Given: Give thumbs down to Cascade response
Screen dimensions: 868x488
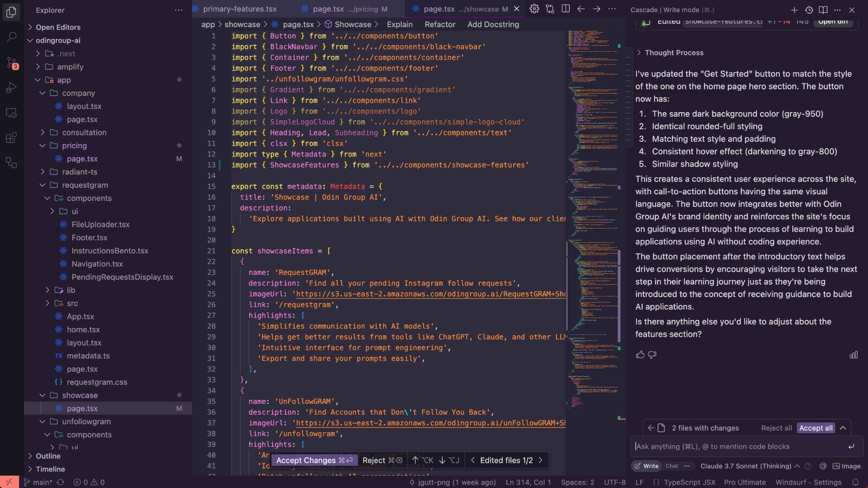Looking at the screenshot, I should click(652, 355).
